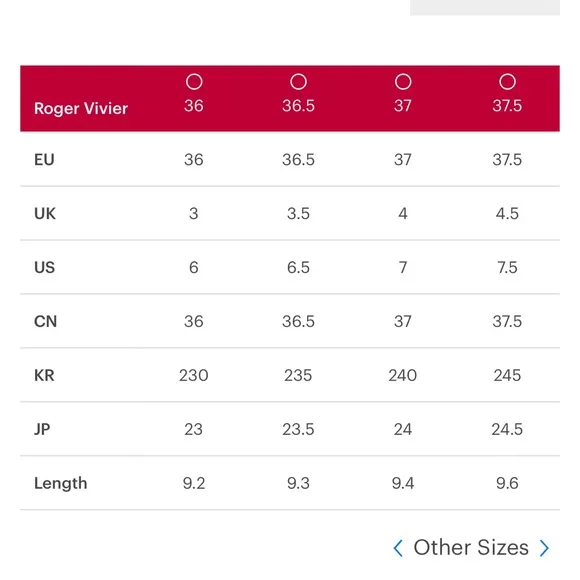This screenshot has height=580, width=580.
Task: Select the size 36 radio button
Action: (x=194, y=82)
